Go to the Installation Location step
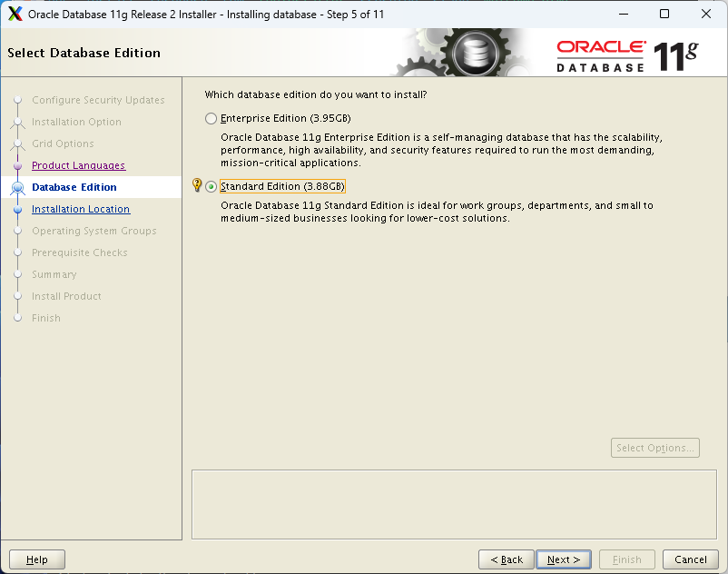The image size is (728, 574). coord(81,209)
